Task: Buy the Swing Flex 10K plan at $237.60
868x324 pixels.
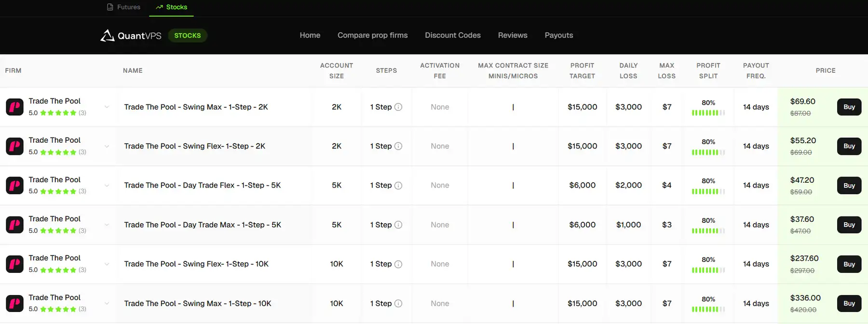Action: [x=849, y=264]
